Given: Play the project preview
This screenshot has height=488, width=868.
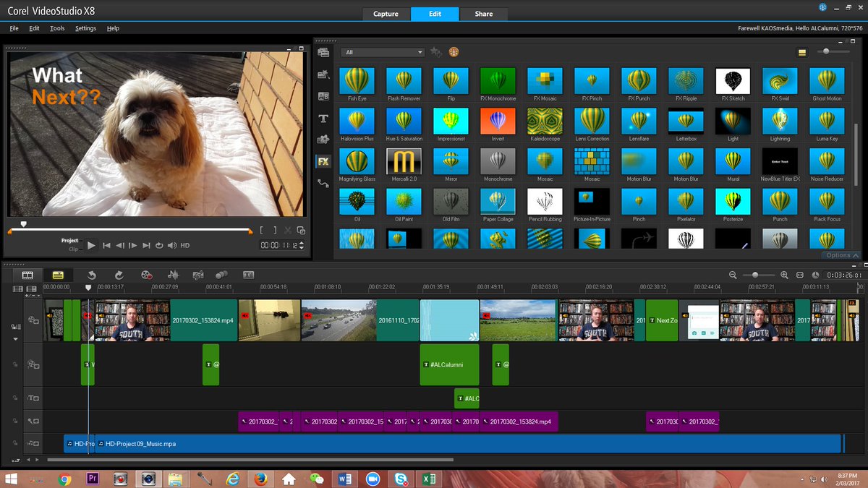Looking at the screenshot, I should tap(91, 246).
